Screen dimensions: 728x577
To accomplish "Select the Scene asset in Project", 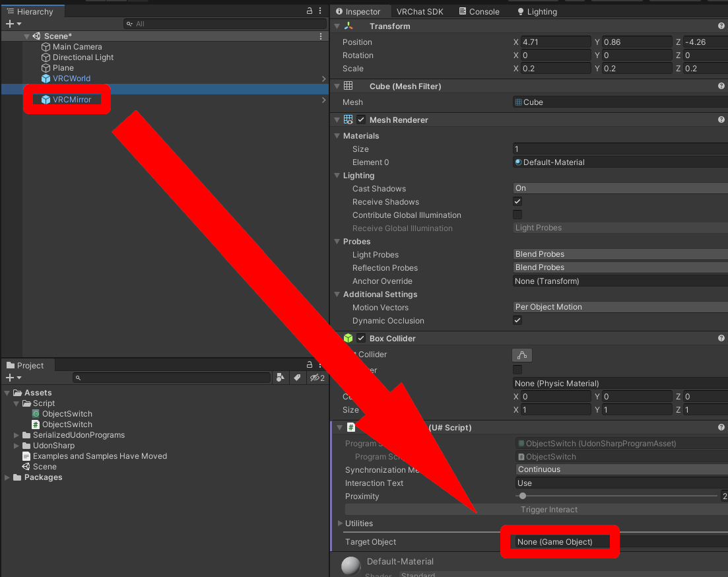I will 40,467.
